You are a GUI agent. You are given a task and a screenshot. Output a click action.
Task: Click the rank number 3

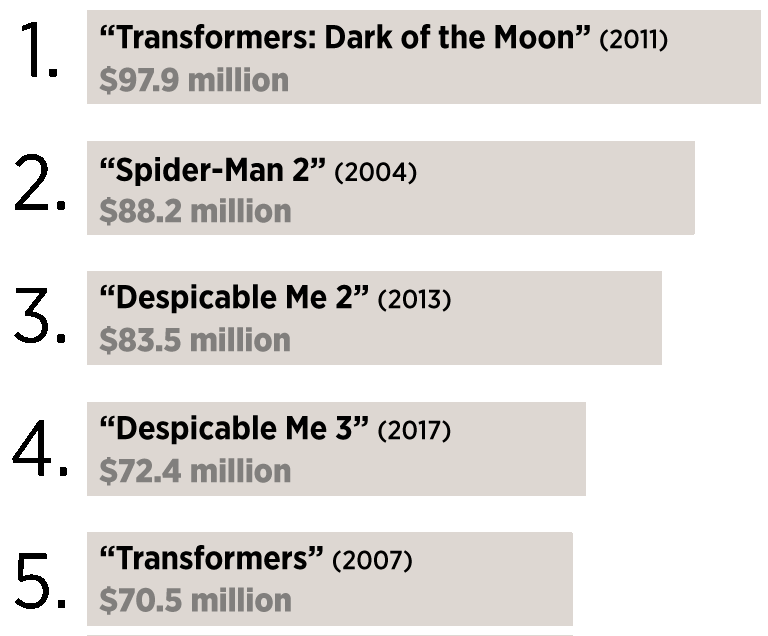pyautogui.click(x=40, y=315)
